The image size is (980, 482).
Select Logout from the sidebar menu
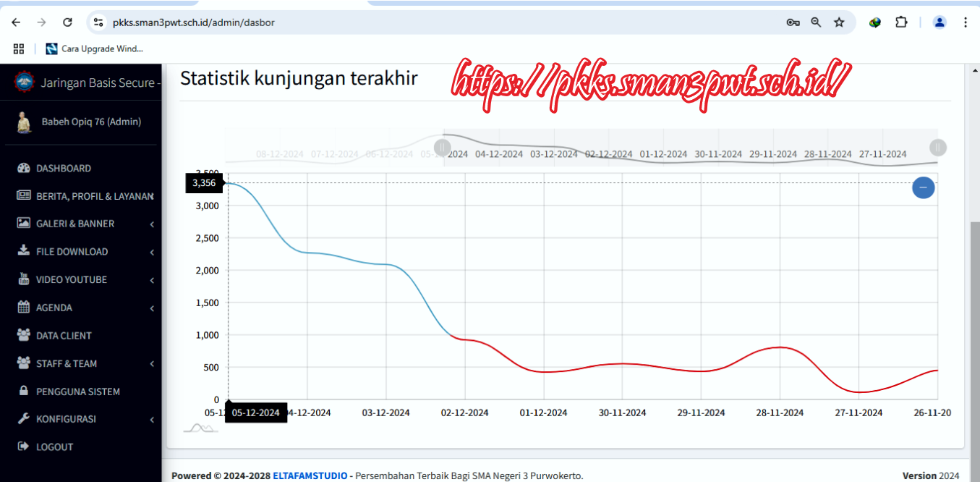click(54, 447)
